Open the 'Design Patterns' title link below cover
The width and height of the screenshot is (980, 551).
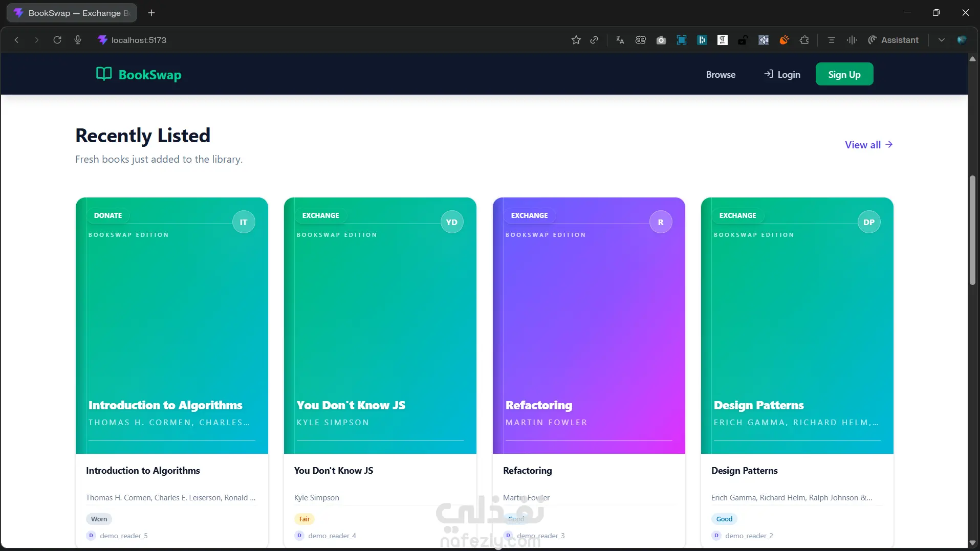pyautogui.click(x=745, y=471)
